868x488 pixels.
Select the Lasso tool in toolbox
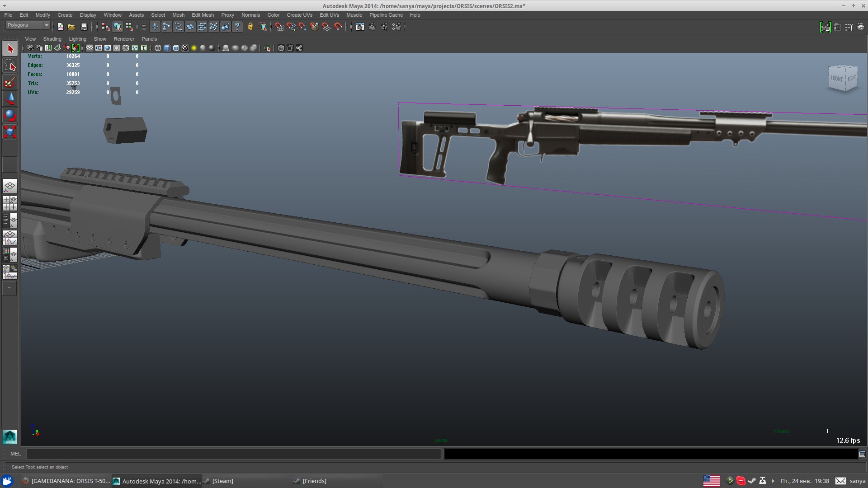tap(10, 66)
